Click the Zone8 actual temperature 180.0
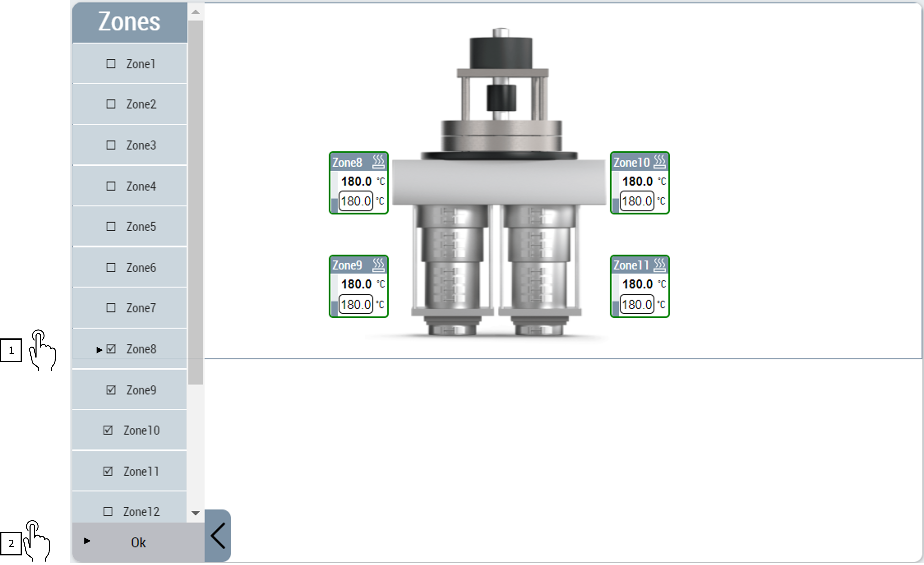This screenshot has width=924, height=565. click(356, 181)
